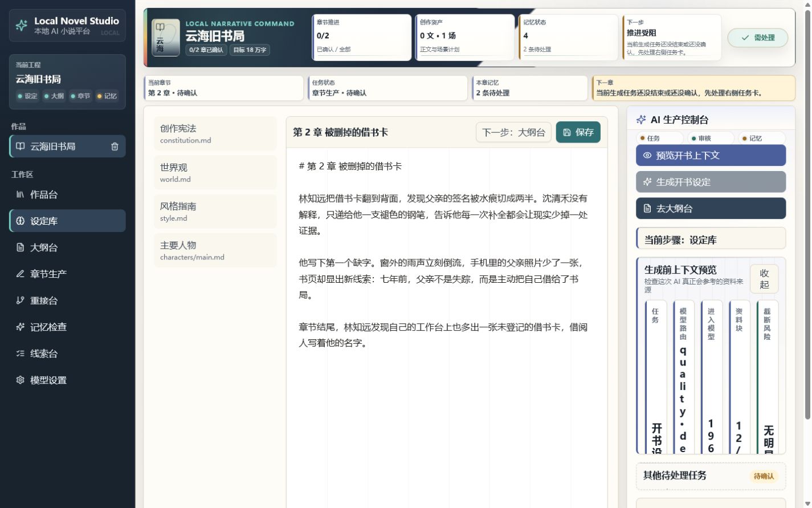Open the 世界观 world.md file
This screenshot has width=812, height=508.
(x=215, y=172)
